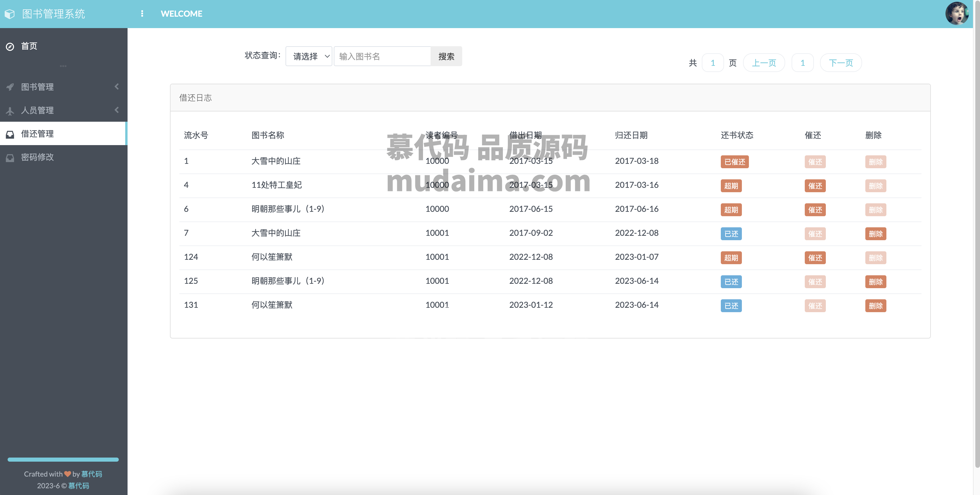Expand the 图书管理 chevron arrow

click(x=117, y=86)
